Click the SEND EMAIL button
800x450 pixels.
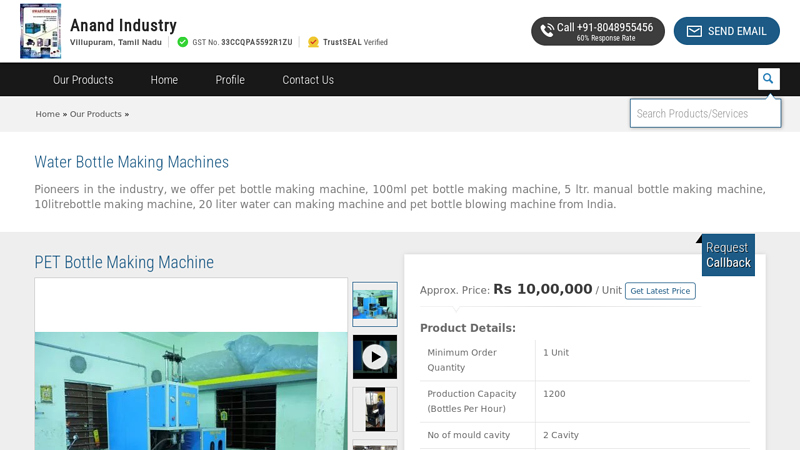tap(727, 31)
